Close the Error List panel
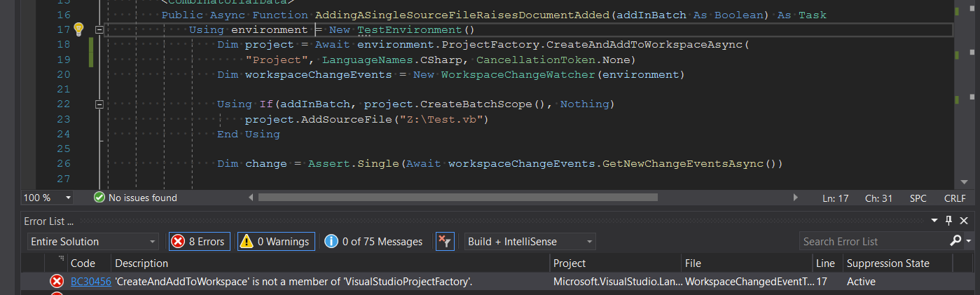 click(x=965, y=221)
